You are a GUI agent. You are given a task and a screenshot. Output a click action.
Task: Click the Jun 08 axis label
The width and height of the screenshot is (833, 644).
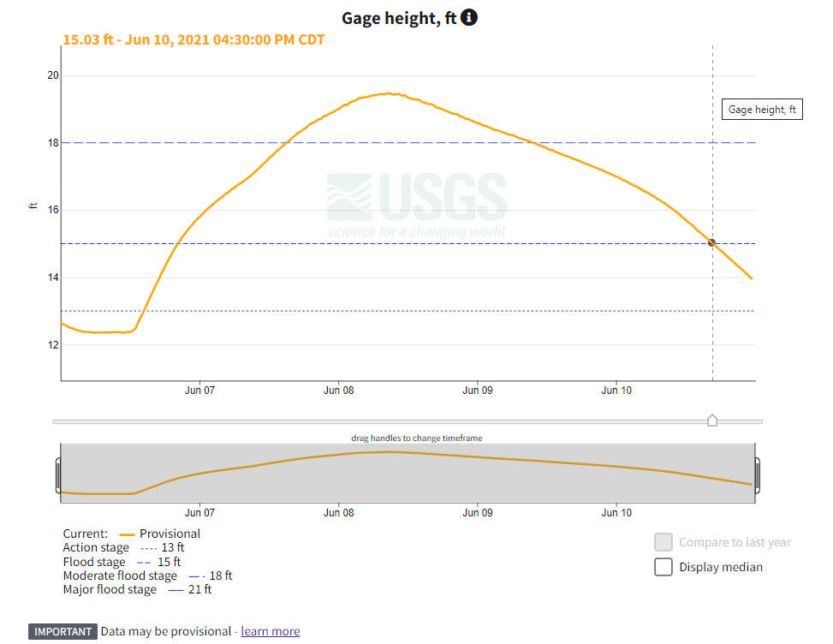point(338,390)
